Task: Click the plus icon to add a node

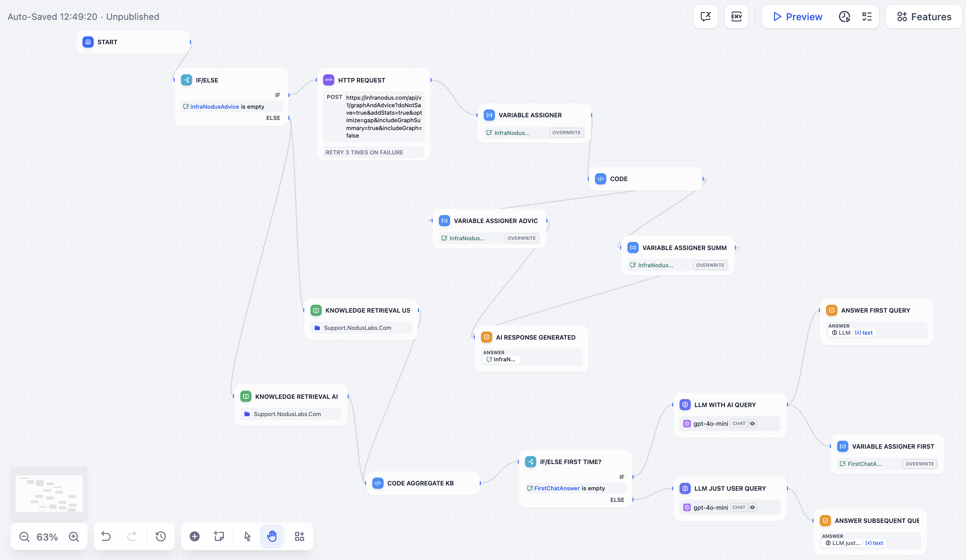Action: [194, 536]
